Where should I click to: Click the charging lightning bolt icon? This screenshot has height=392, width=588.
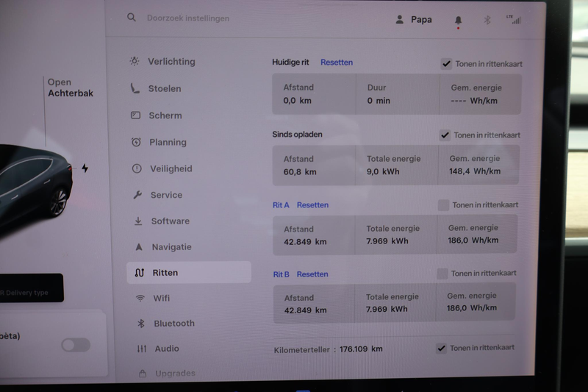(x=85, y=168)
